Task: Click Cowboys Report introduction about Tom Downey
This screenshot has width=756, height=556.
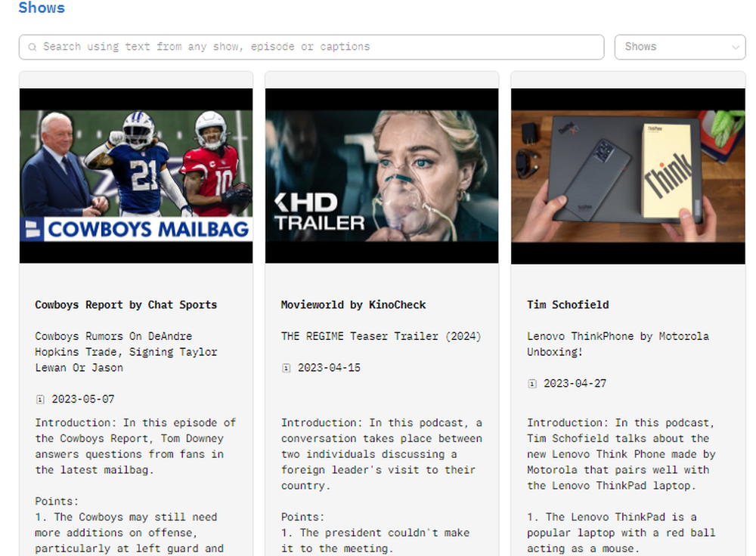Action: pos(135,446)
